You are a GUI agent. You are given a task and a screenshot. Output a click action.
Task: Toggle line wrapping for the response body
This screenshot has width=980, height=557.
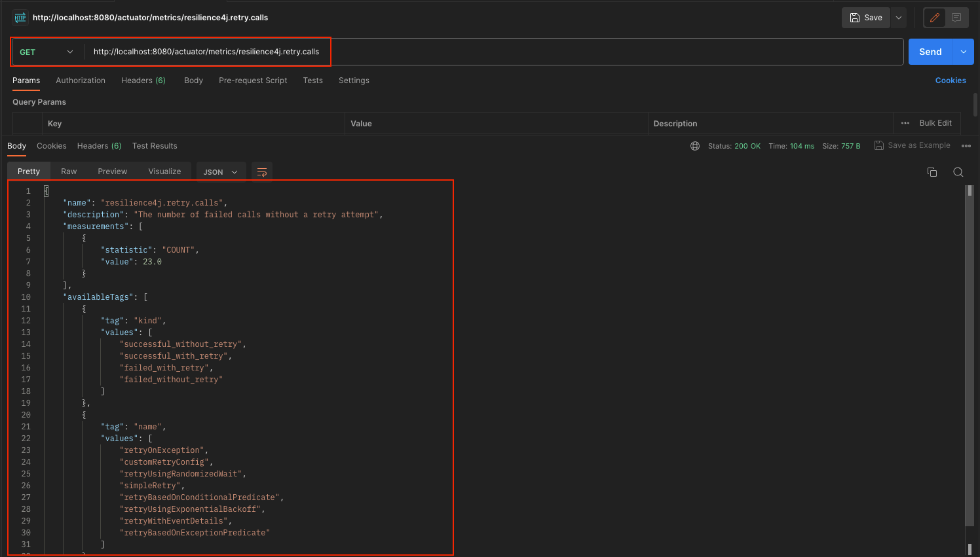(x=262, y=171)
